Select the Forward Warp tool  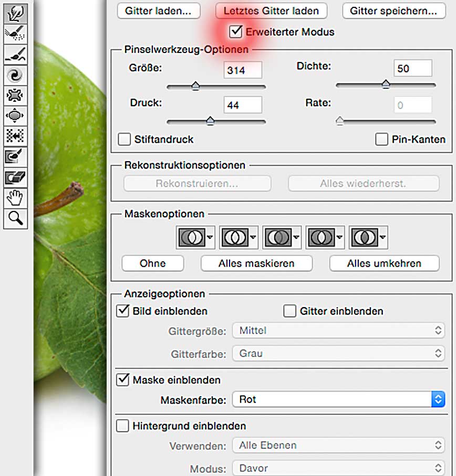(15, 14)
